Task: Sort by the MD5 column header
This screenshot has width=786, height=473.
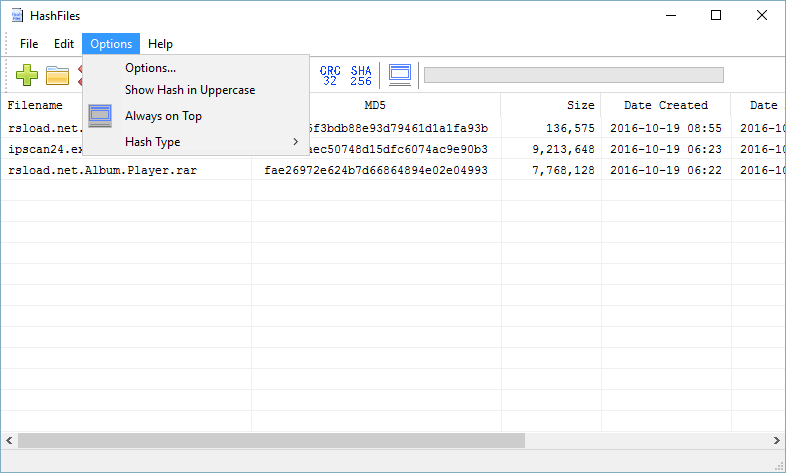Action: pyautogui.click(x=375, y=105)
